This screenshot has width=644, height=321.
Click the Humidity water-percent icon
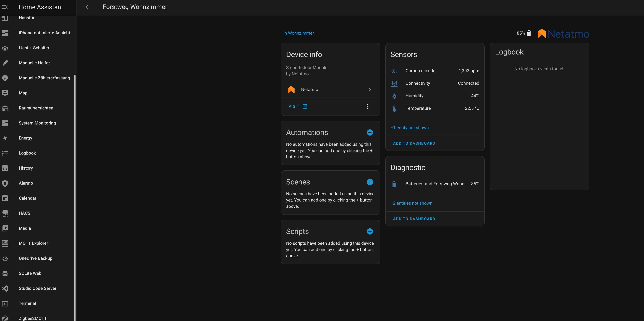tap(394, 96)
